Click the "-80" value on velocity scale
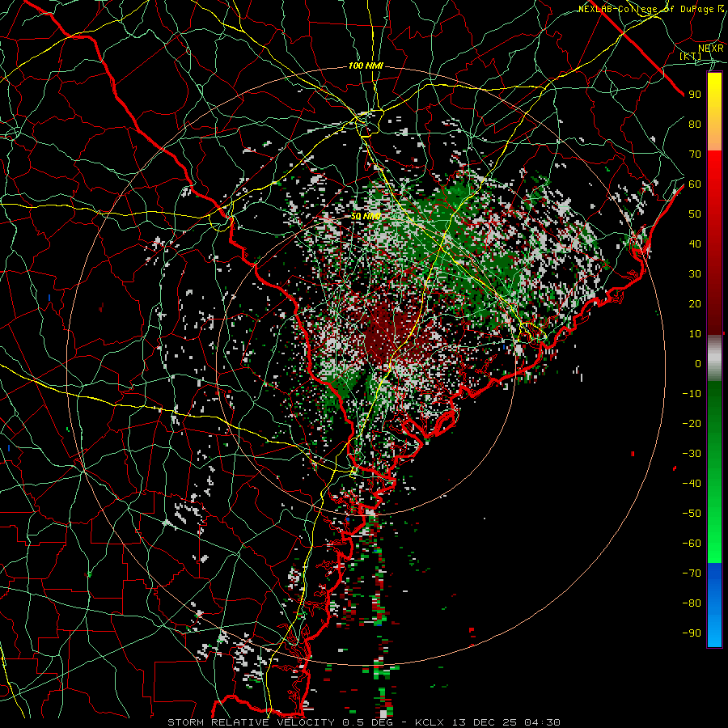The height and width of the screenshot is (728, 728). click(692, 603)
